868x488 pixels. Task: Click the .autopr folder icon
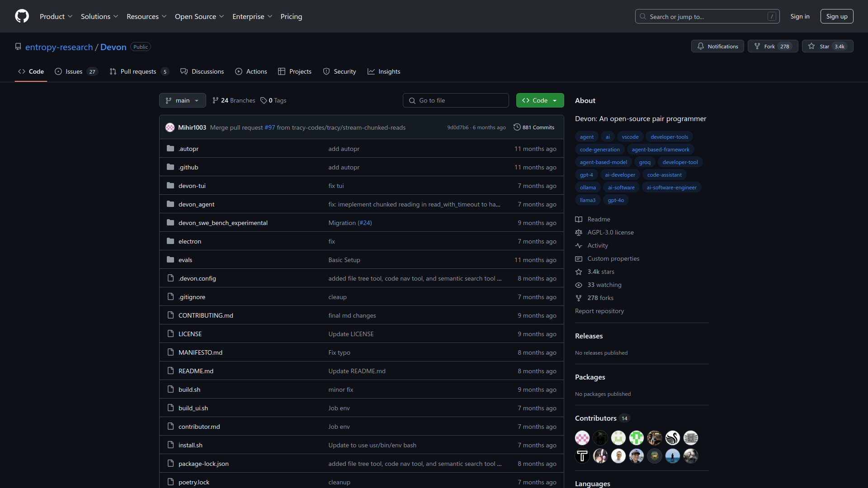coord(170,149)
